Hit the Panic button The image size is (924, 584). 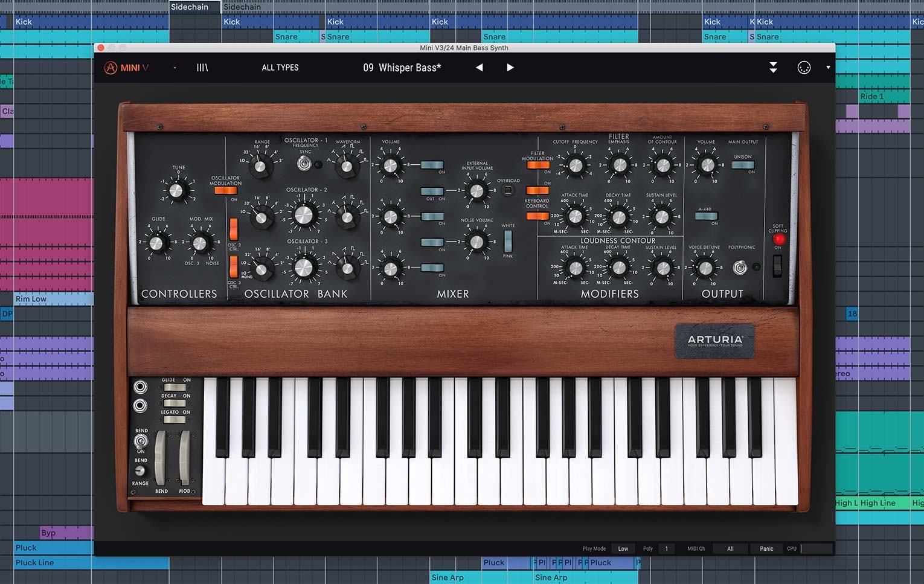766,548
